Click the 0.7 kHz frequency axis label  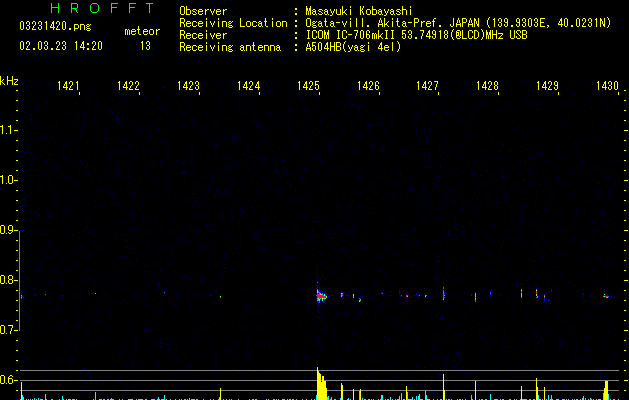pos(8,330)
